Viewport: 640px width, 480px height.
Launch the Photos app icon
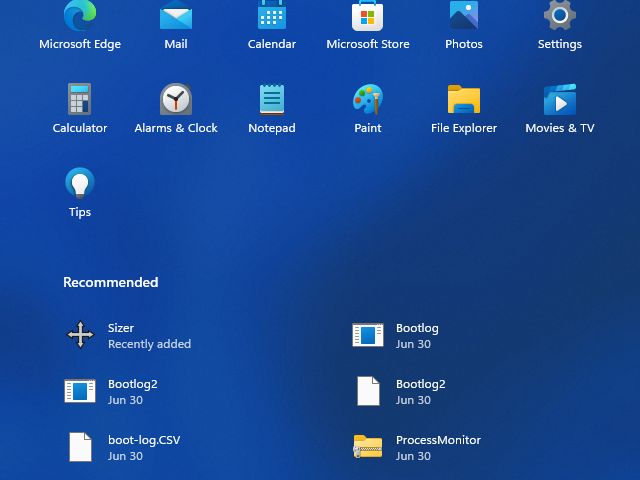point(464,15)
